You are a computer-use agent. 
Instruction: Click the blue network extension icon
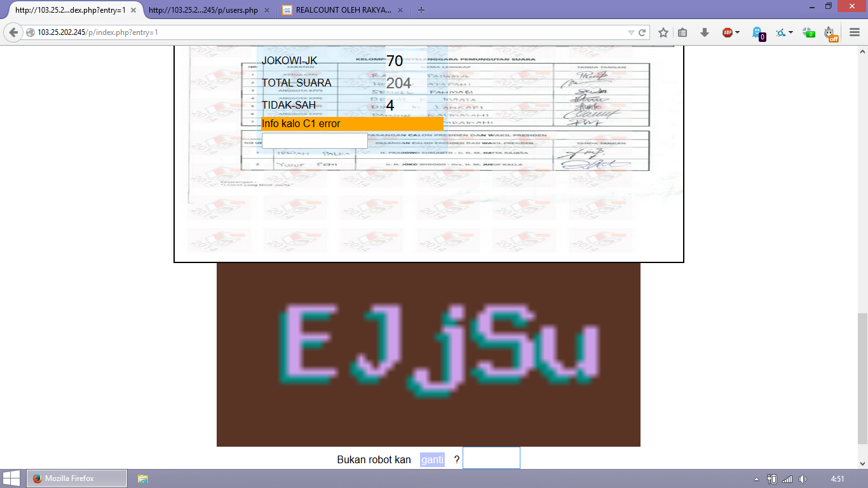pyautogui.click(x=781, y=32)
